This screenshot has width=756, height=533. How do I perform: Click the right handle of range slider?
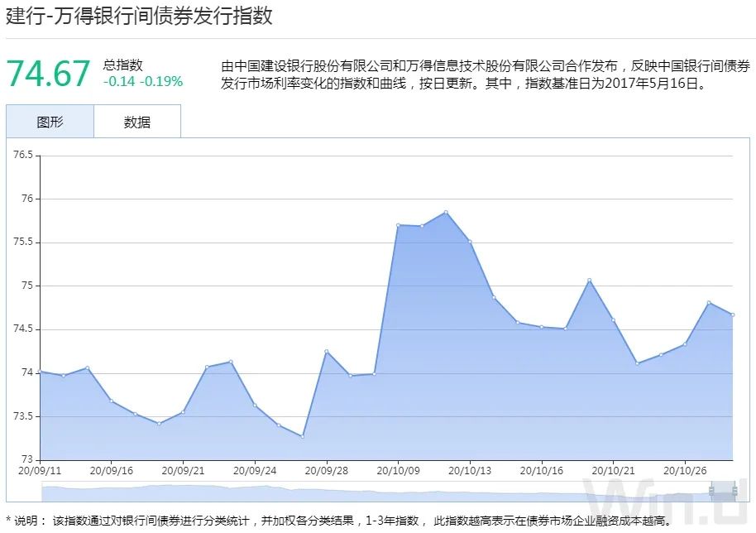[x=734, y=491]
